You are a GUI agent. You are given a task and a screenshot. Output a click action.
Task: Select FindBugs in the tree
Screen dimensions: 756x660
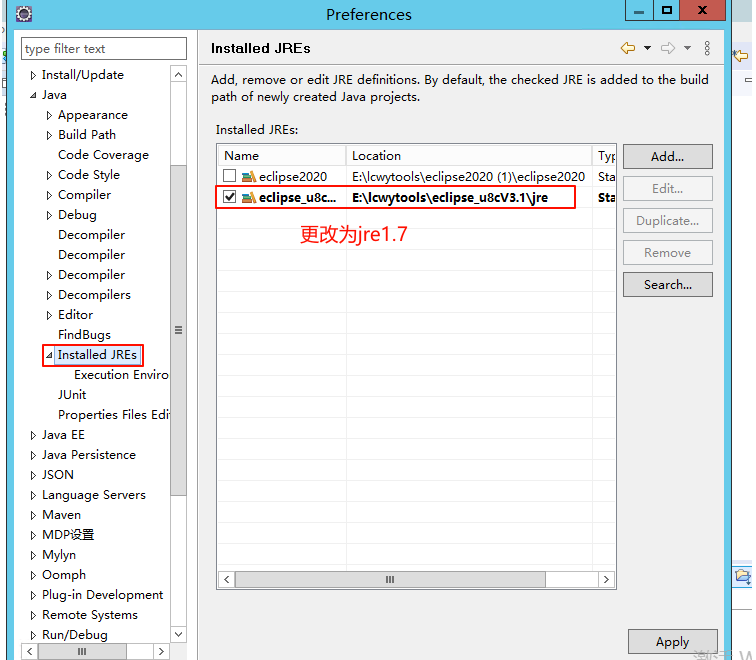(x=84, y=335)
